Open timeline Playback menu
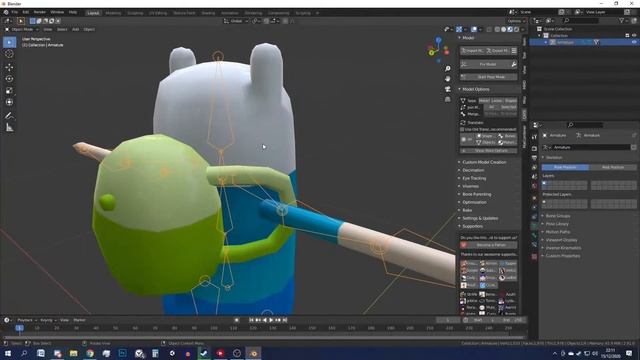 pos(26,320)
